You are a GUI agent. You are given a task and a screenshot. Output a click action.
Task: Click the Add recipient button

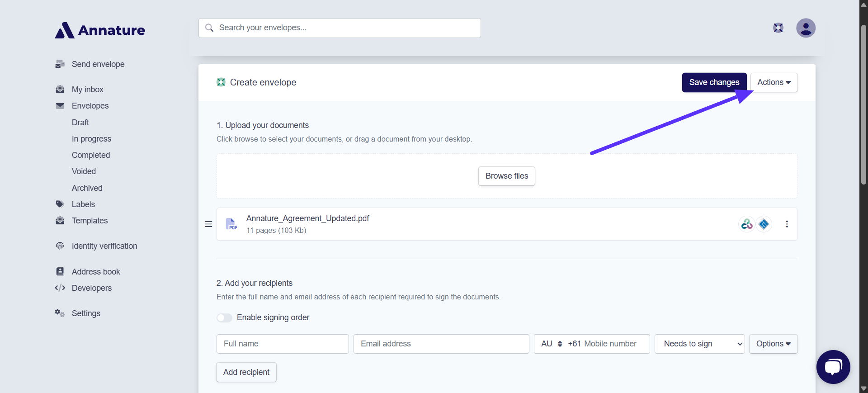tap(246, 372)
